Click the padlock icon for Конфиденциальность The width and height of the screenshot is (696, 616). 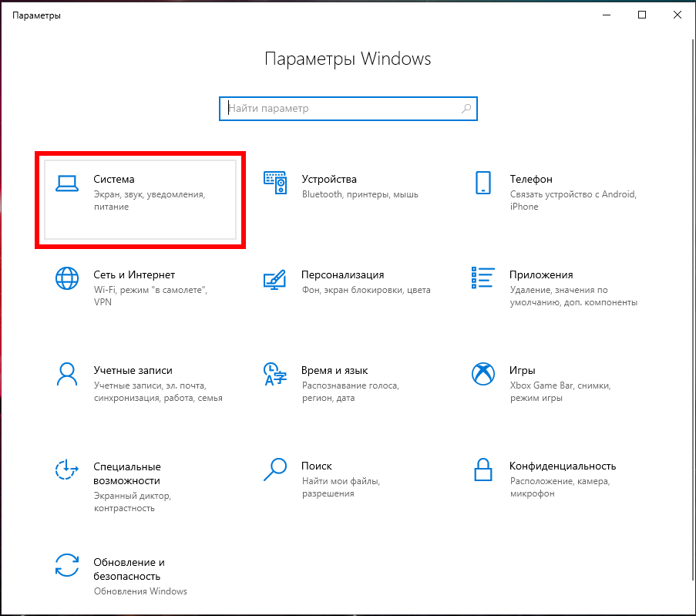click(483, 470)
